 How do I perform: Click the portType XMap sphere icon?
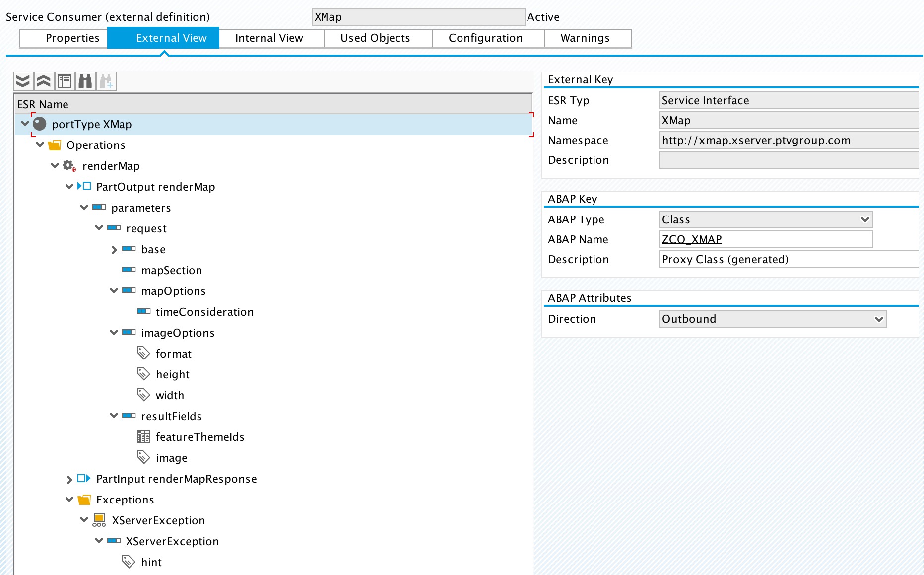(40, 124)
